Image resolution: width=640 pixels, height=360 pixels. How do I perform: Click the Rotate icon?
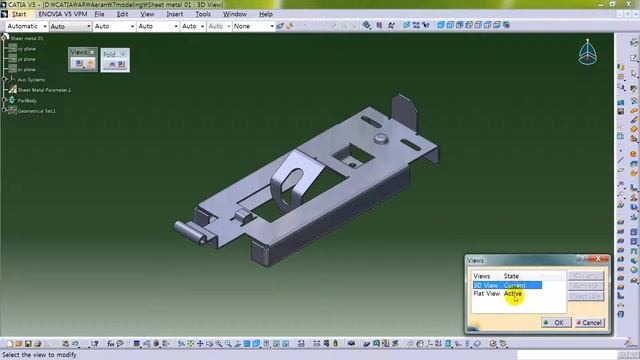click(x=209, y=344)
